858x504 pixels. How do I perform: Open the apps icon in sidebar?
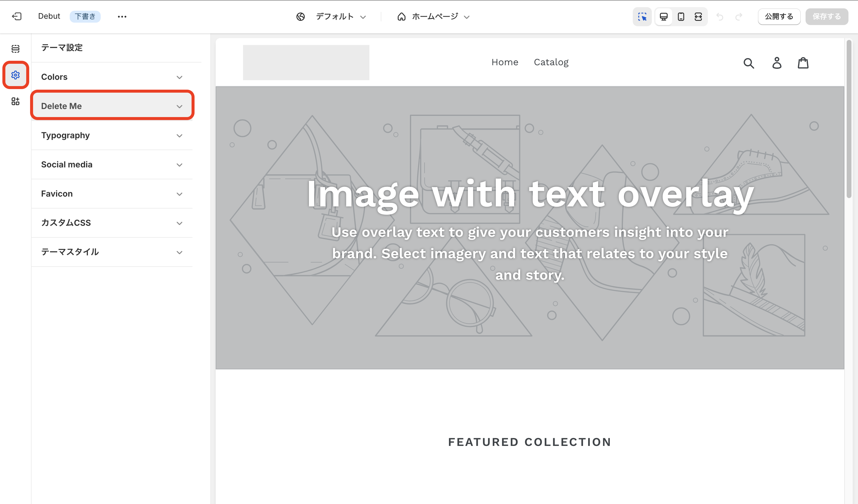tap(15, 101)
